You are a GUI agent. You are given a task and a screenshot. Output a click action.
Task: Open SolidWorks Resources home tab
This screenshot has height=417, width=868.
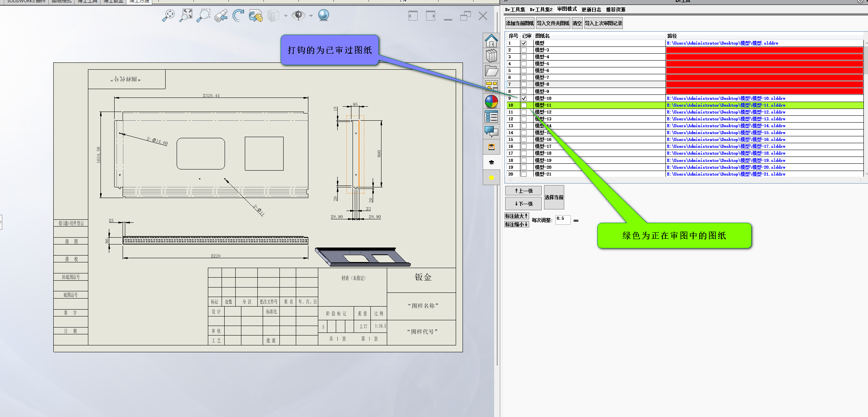click(491, 41)
